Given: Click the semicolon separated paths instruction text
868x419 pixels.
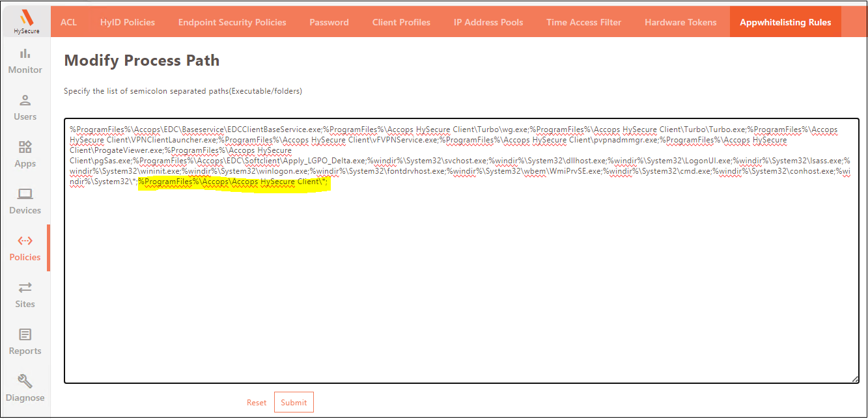Looking at the screenshot, I should pyautogui.click(x=183, y=91).
